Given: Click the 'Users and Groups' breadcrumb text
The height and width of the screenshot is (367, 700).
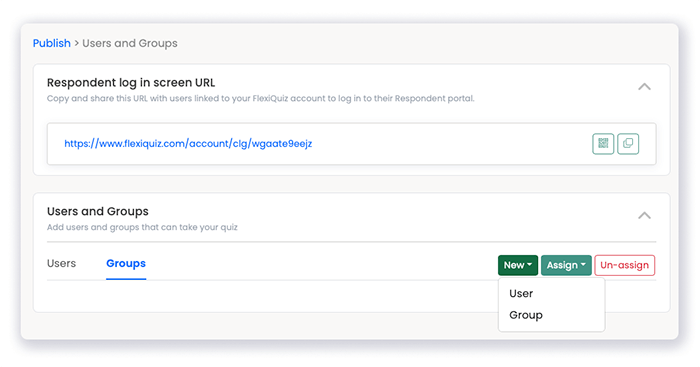Looking at the screenshot, I should coord(130,43).
